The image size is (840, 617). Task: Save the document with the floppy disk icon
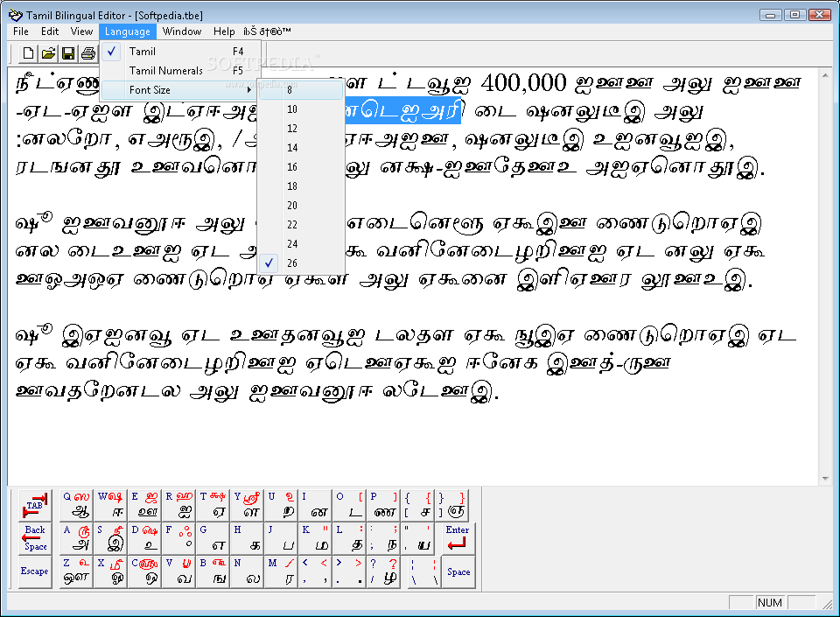point(68,53)
